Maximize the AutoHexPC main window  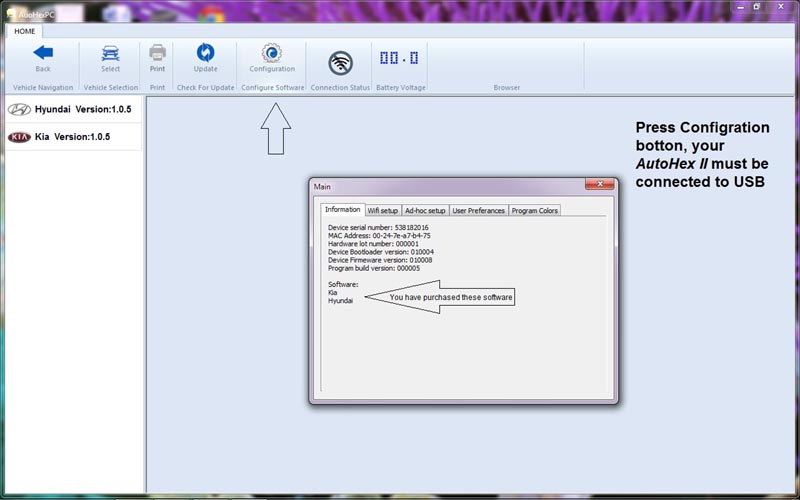(x=757, y=7)
